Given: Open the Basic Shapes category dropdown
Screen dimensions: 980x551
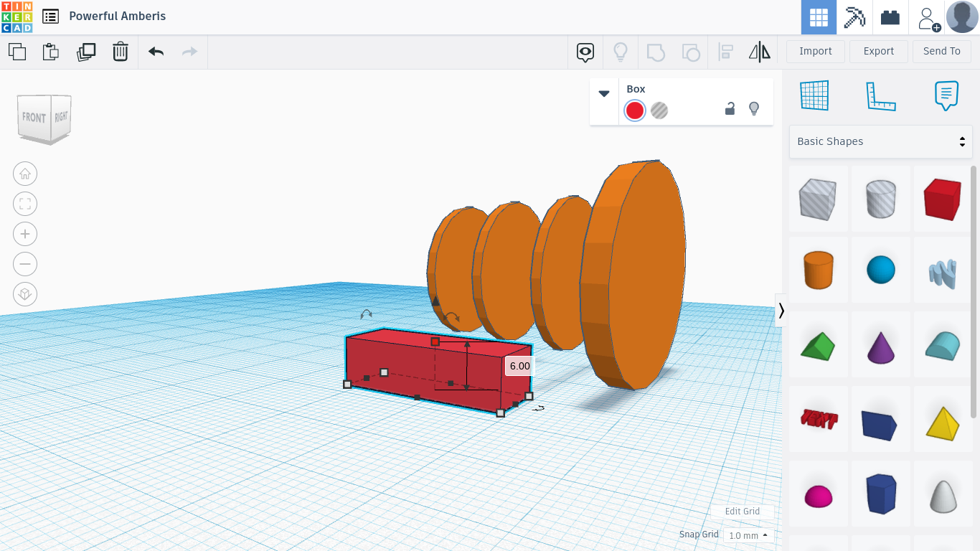Looking at the screenshot, I should pyautogui.click(x=881, y=141).
